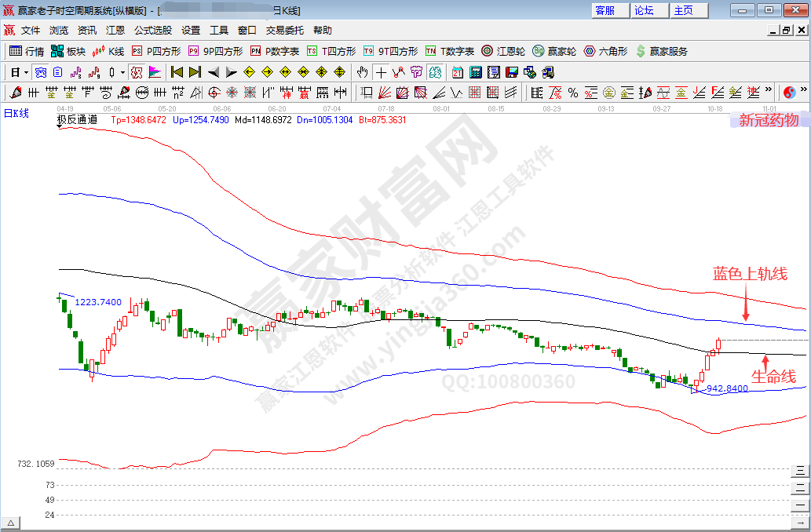
Task: Toggle the highlighted red pattern toolbar button
Action: [x=136, y=72]
